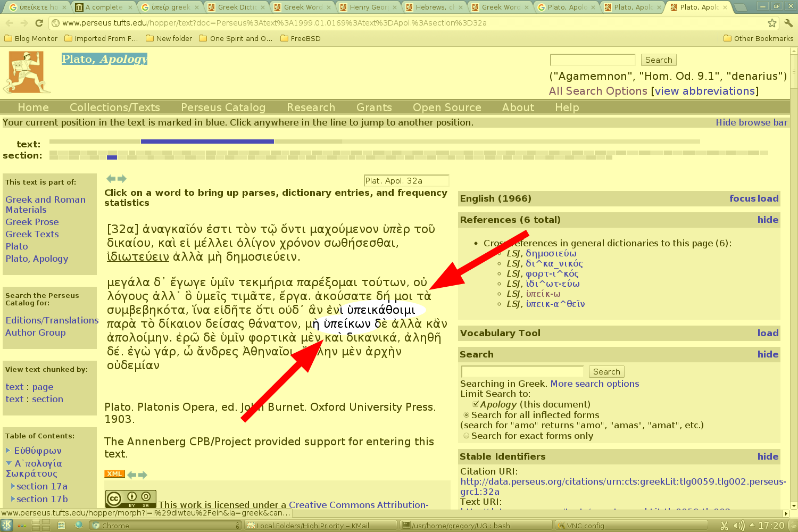
Task: Select 'Search for exact forms only' radio
Action: point(467,436)
